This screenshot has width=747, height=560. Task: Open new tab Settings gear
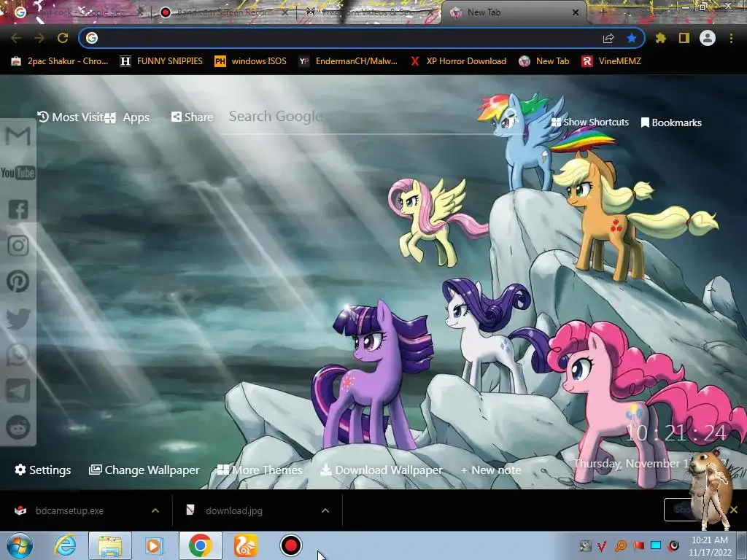(x=43, y=470)
